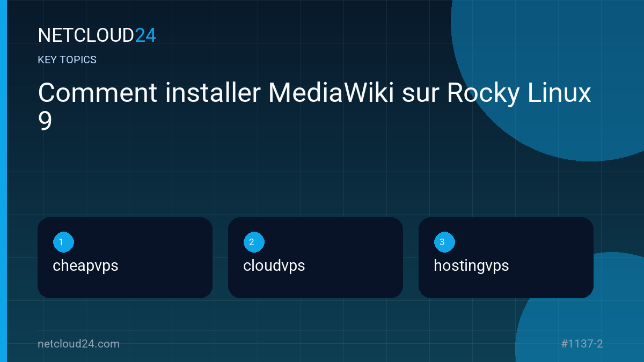Select the cloudvps topic card
The image size is (644, 362).
click(x=316, y=257)
